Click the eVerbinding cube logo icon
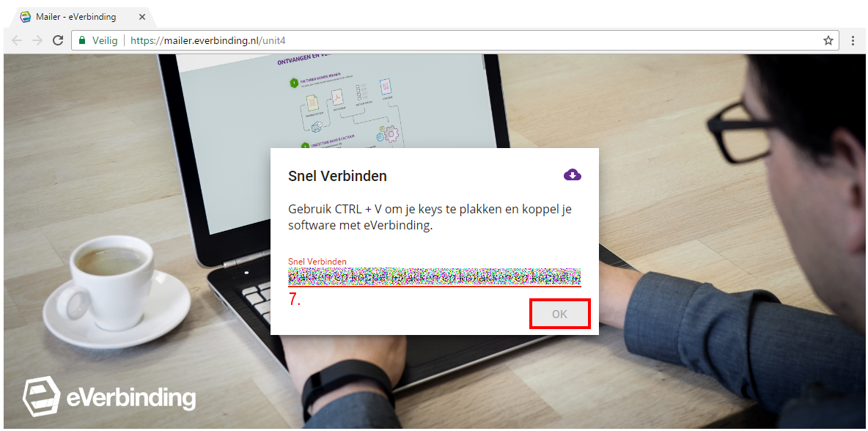This screenshot has width=868, height=431. [x=42, y=396]
